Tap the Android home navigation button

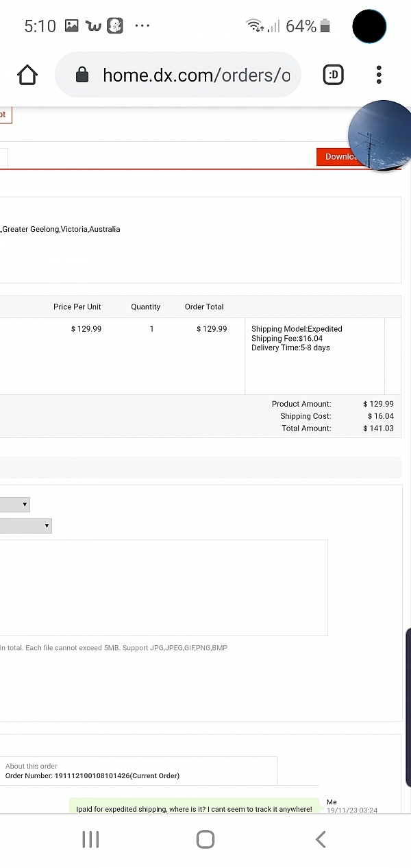[205, 839]
